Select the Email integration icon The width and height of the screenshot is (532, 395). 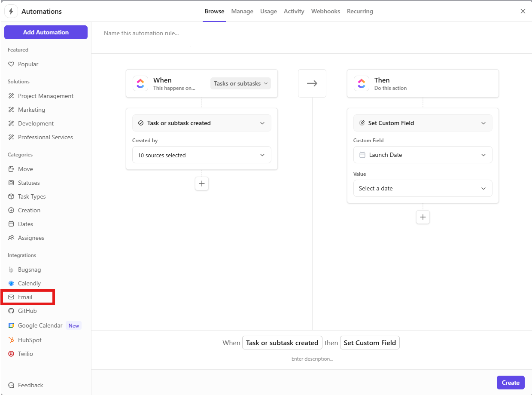[12, 297]
